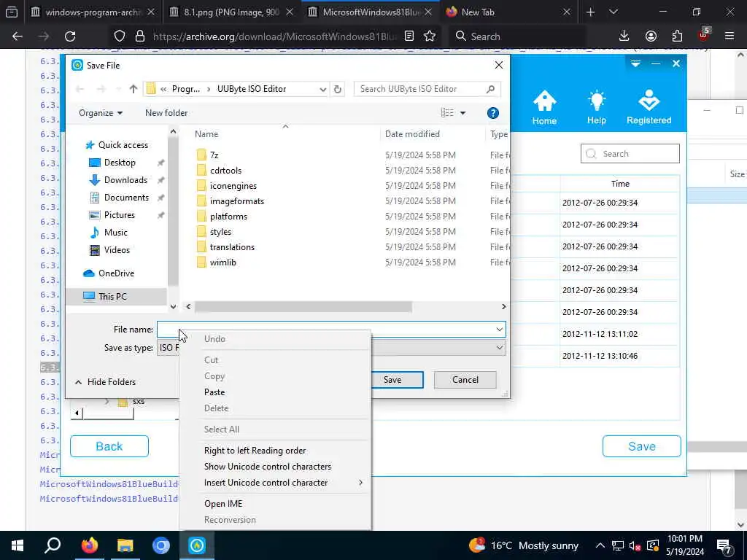Open File Explorer from taskbar
747x560 pixels.
pyautogui.click(x=125, y=545)
